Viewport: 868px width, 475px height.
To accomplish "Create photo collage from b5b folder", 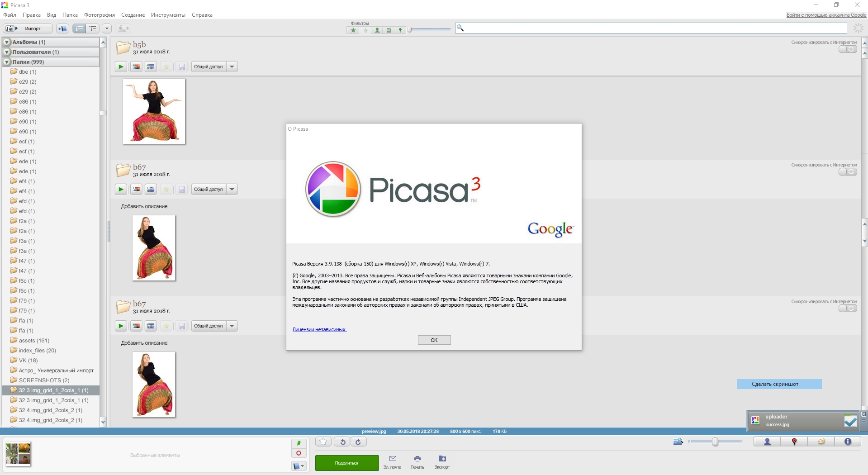I will [136, 66].
